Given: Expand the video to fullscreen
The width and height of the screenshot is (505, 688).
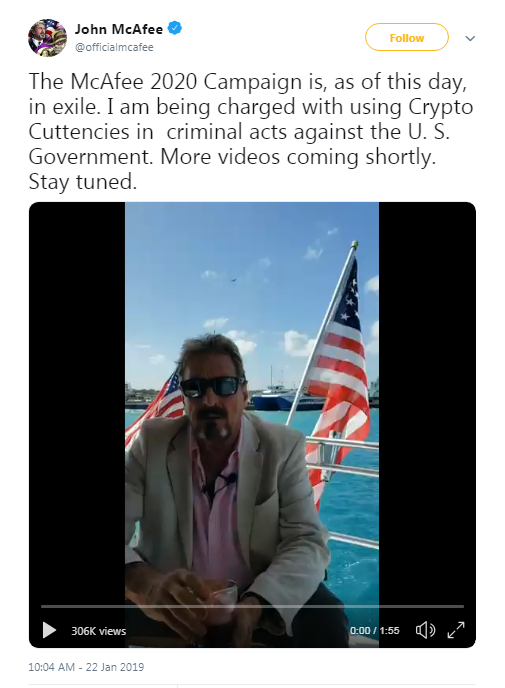Looking at the screenshot, I should [x=456, y=630].
